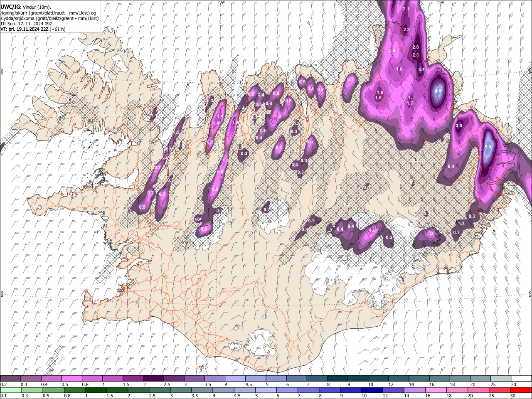Select the bright pink swatch between 0.5 and 0.8

pos(71,379)
